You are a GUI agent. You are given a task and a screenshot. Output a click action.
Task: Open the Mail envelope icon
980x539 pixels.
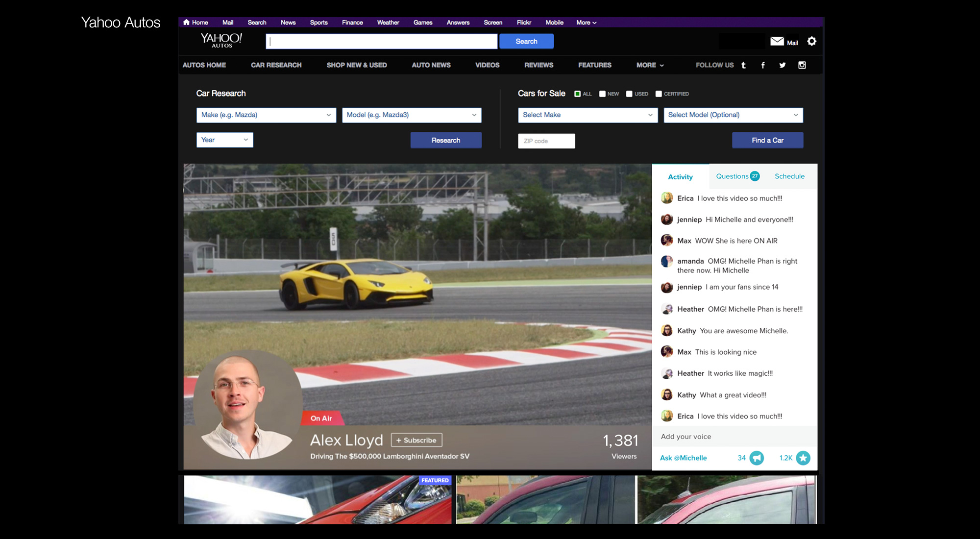777,42
